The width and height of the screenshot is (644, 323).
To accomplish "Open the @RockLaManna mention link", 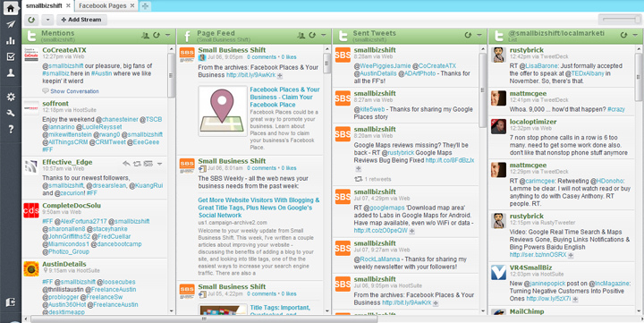I will tap(377, 259).
